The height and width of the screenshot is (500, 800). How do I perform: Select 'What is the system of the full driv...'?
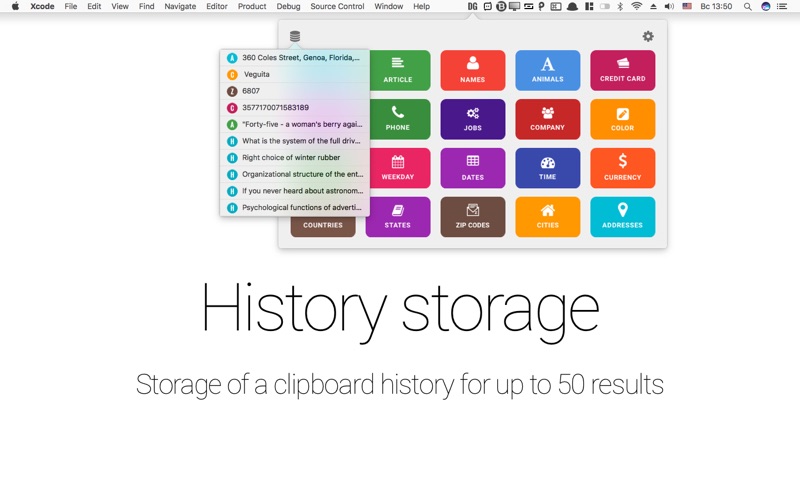click(295, 141)
